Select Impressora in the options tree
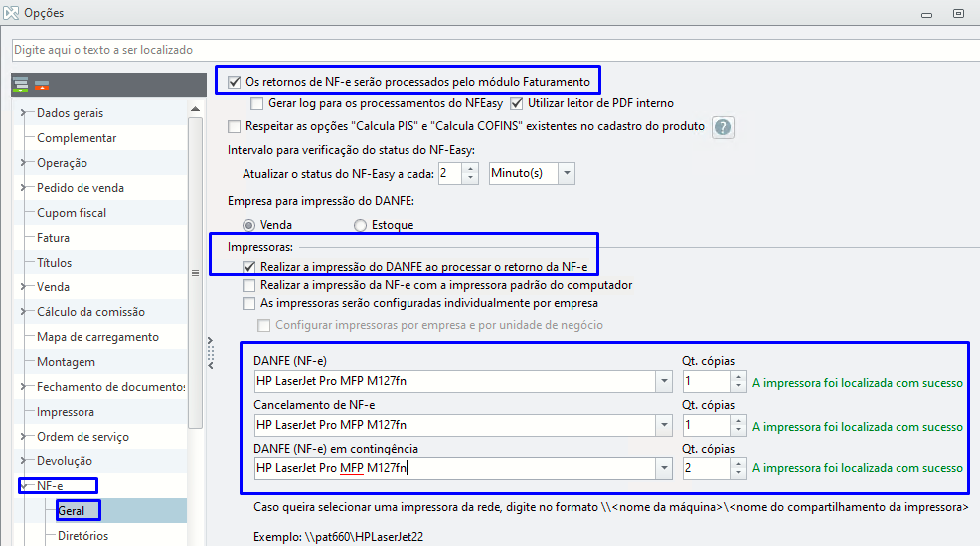Viewport: 980px width, 546px height. [65, 412]
